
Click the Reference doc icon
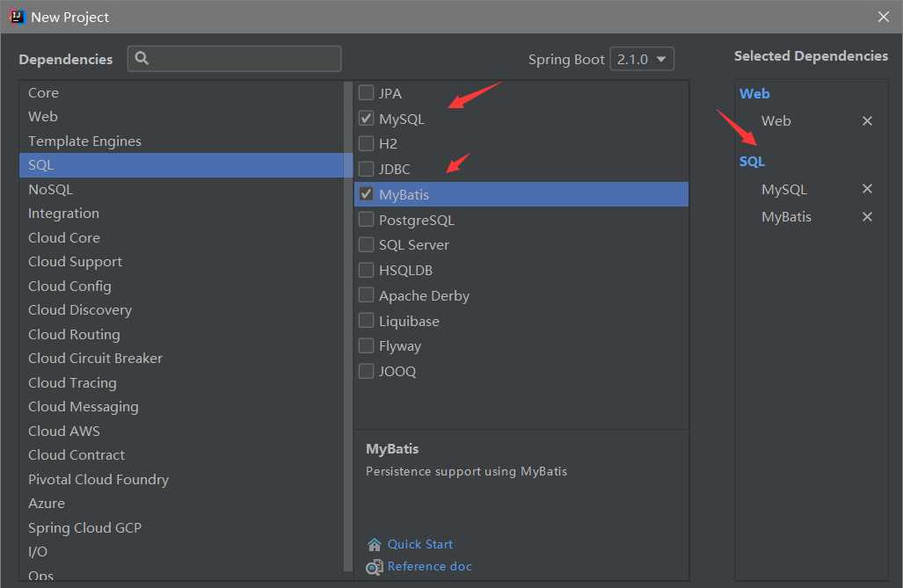pyautogui.click(x=375, y=567)
